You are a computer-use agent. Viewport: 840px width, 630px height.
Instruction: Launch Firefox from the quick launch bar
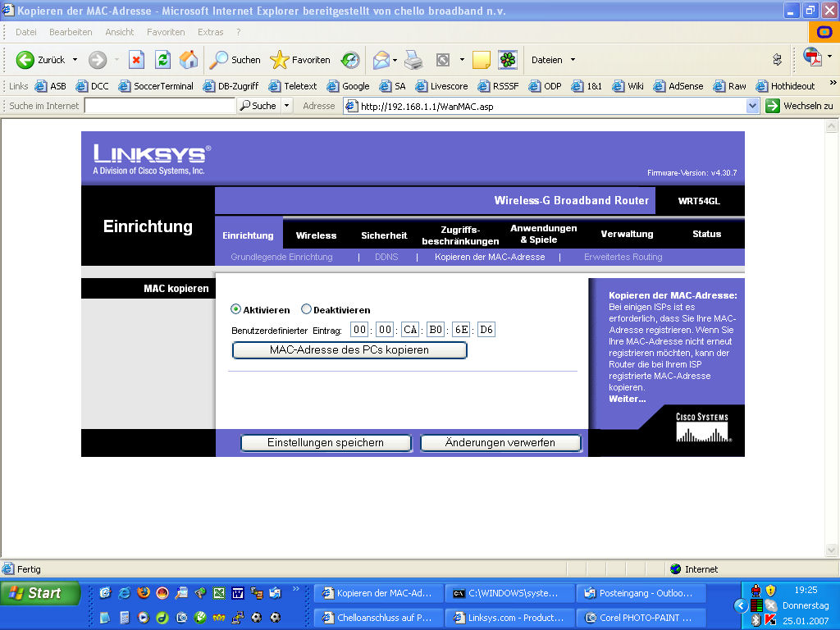(x=143, y=592)
